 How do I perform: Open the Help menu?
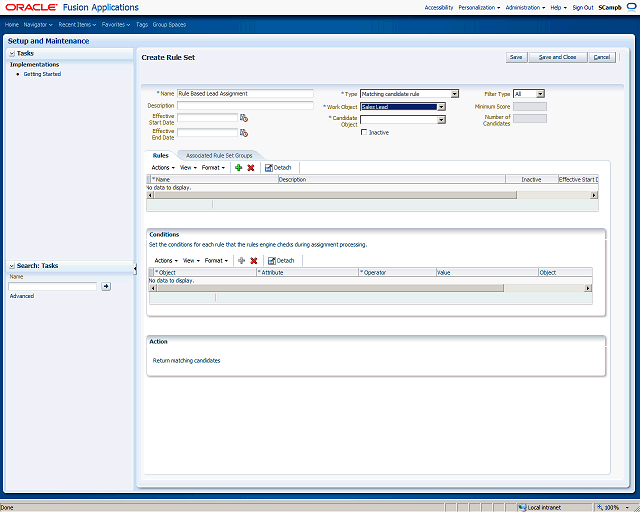[558, 7]
